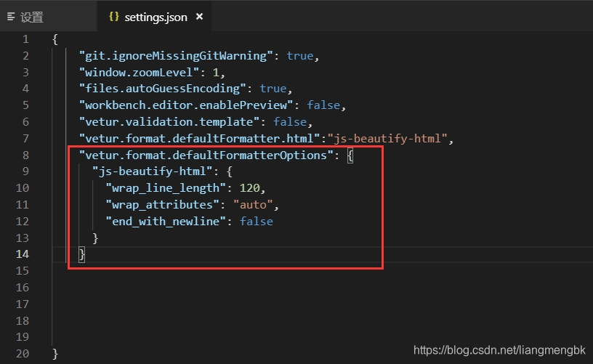Click the opening brace on line 9
593x364 pixels.
pyautogui.click(x=229, y=171)
